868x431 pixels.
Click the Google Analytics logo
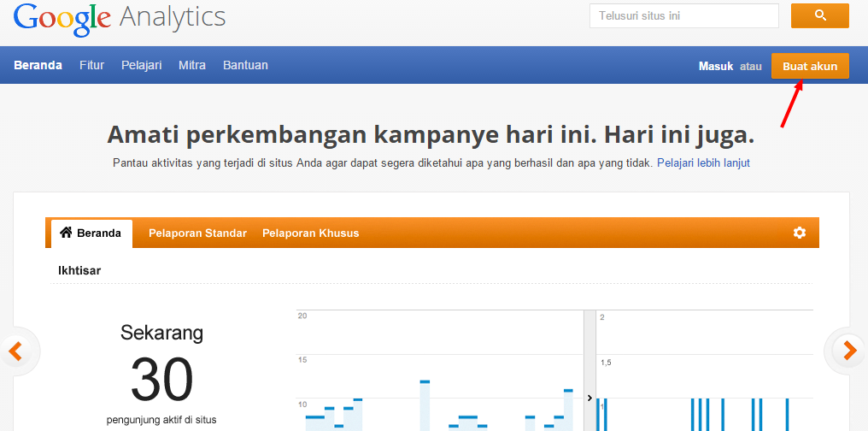pos(120,18)
